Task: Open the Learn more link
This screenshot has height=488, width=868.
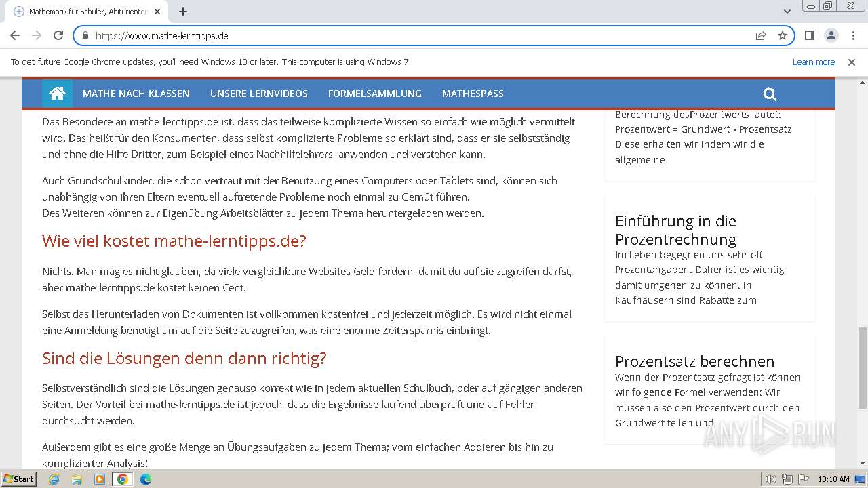Action: pos(814,62)
